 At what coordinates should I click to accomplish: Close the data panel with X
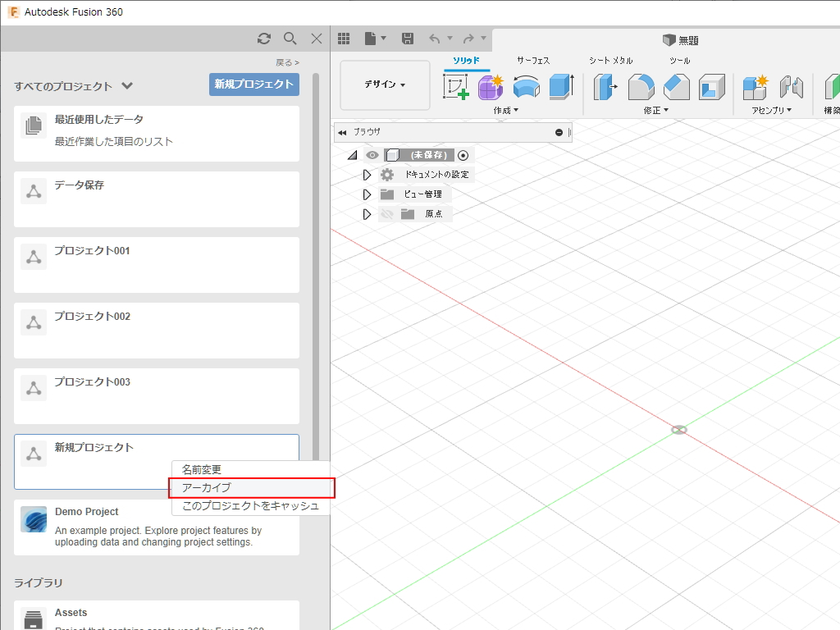317,39
